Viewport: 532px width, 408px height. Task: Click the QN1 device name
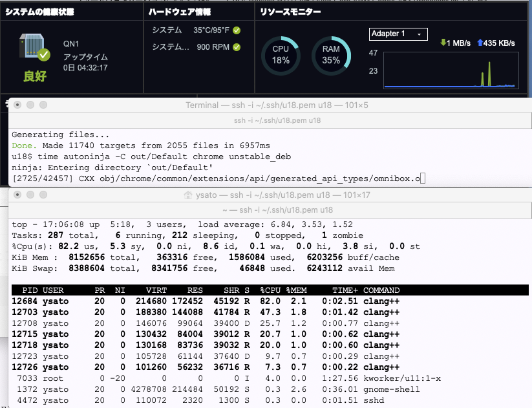point(70,43)
